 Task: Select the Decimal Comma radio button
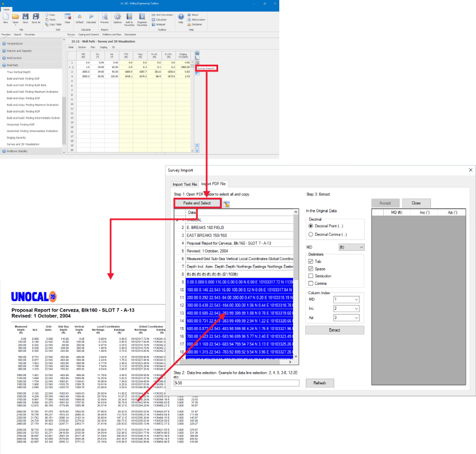click(x=310, y=234)
